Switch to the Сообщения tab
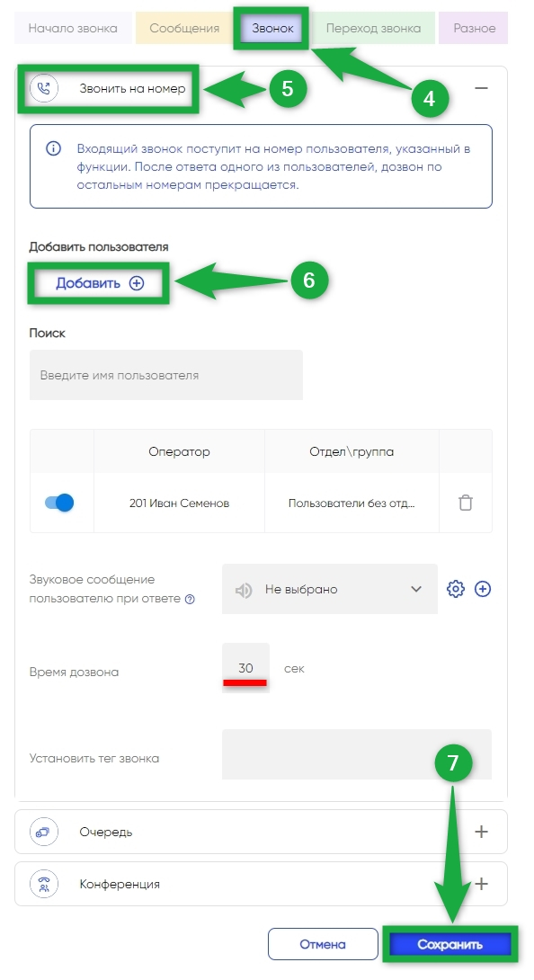Screen dimensions: 534x980 [x=184, y=28]
